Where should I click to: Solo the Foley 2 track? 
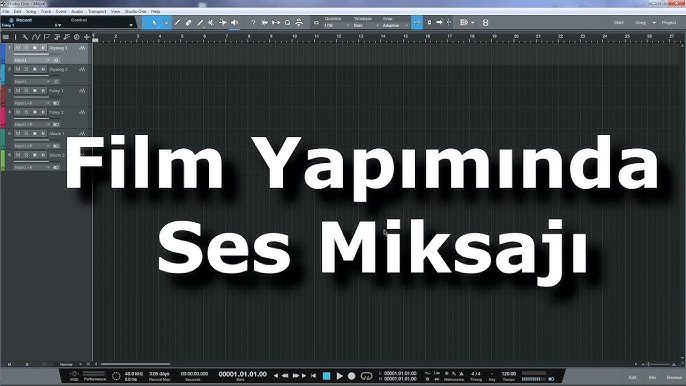26,112
